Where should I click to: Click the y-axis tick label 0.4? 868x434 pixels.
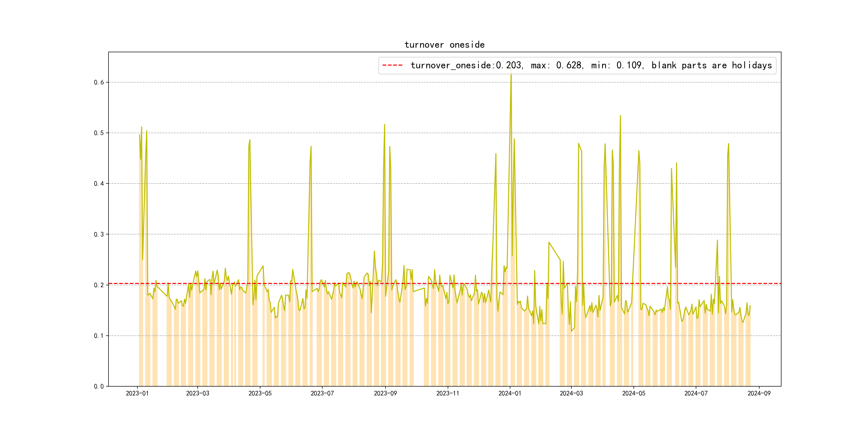tap(99, 184)
